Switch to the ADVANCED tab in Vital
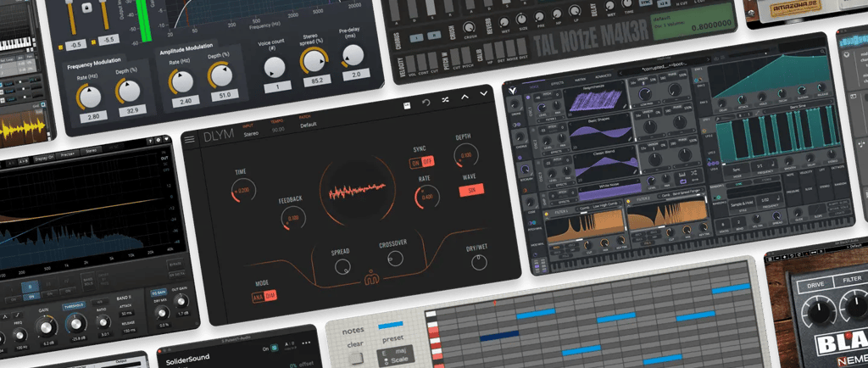 (x=604, y=76)
